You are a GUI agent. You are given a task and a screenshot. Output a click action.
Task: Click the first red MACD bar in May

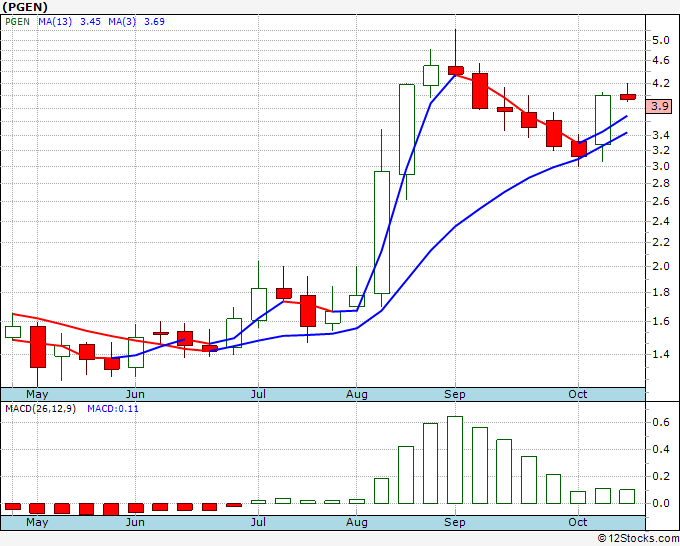[13, 507]
